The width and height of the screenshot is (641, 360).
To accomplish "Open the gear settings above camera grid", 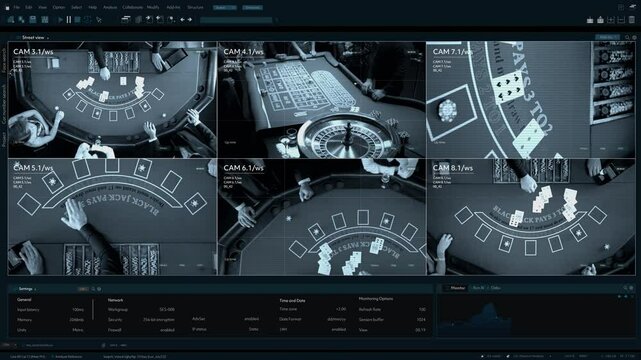I will click(x=634, y=37).
